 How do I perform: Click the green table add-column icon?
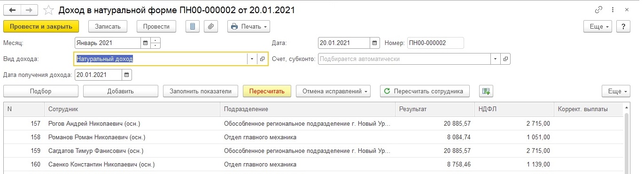coord(486,91)
